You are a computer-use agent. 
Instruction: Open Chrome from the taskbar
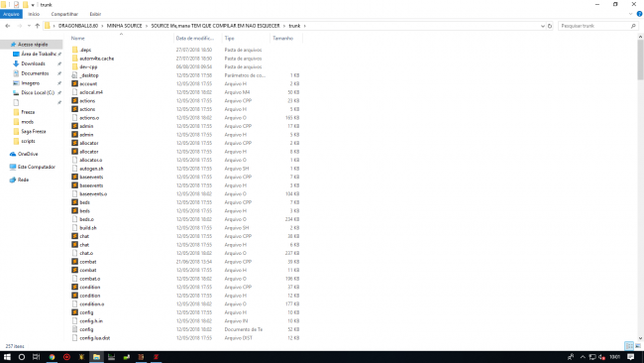click(52, 357)
